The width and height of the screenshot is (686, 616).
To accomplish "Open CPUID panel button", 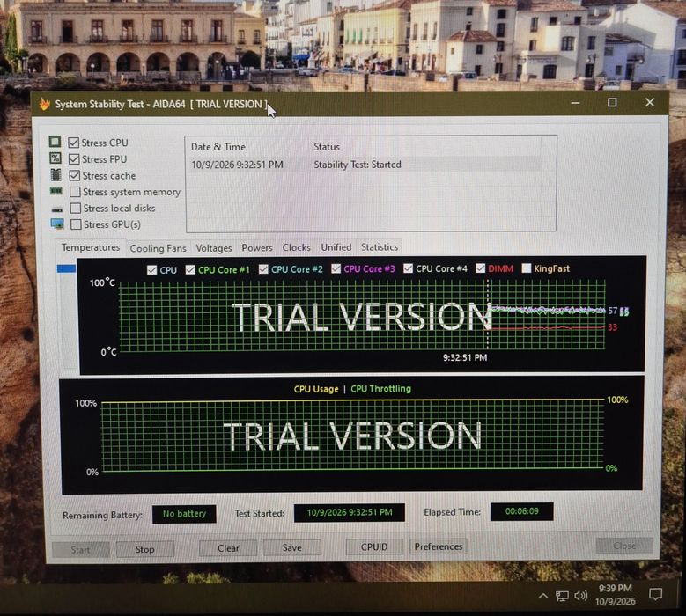I will pos(374,547).
